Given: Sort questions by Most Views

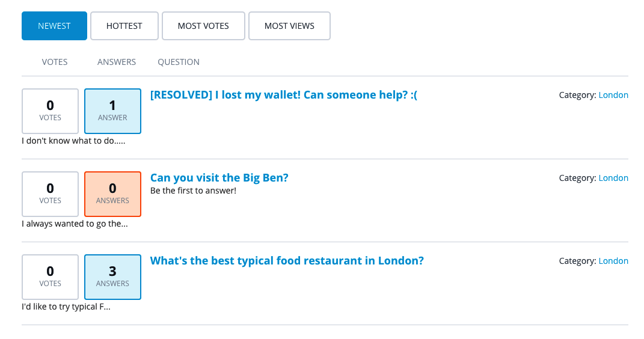Looking at the screenshot, I should click(x=289, y=26).
